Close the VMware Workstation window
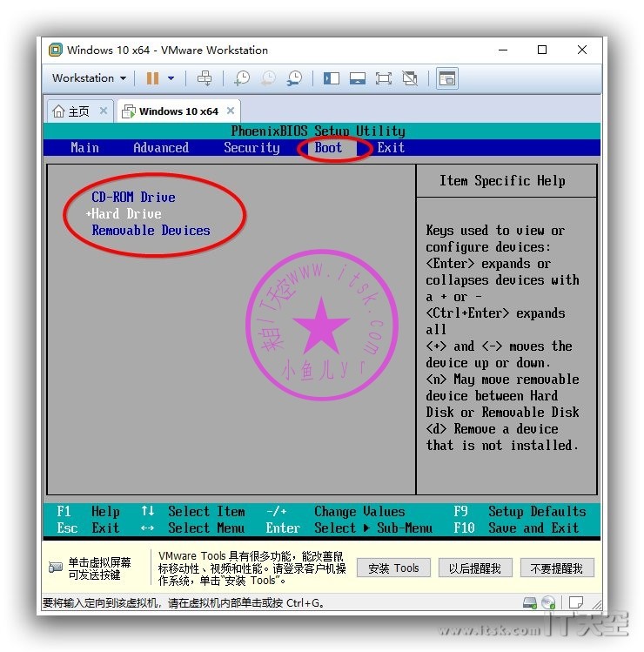This screenshot has width=644, height=652. click(582, 50)
